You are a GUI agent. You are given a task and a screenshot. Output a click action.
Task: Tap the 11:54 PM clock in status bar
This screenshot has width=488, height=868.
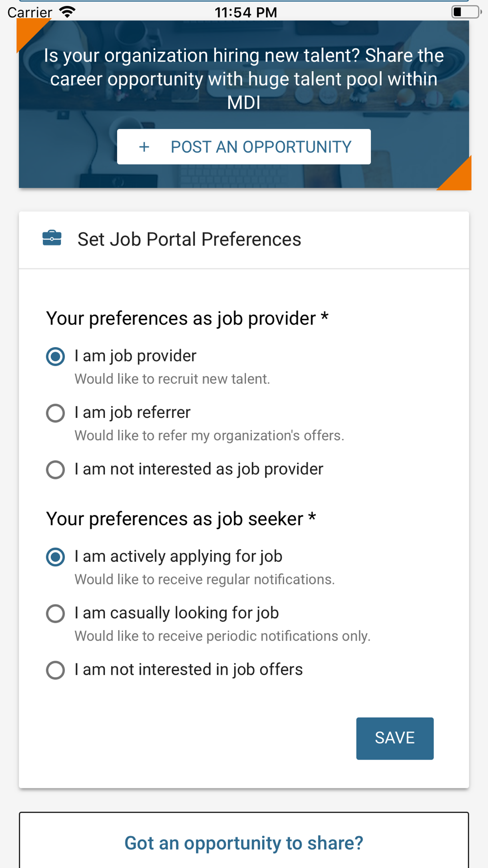pyautogui.click(x=246, y=12)
